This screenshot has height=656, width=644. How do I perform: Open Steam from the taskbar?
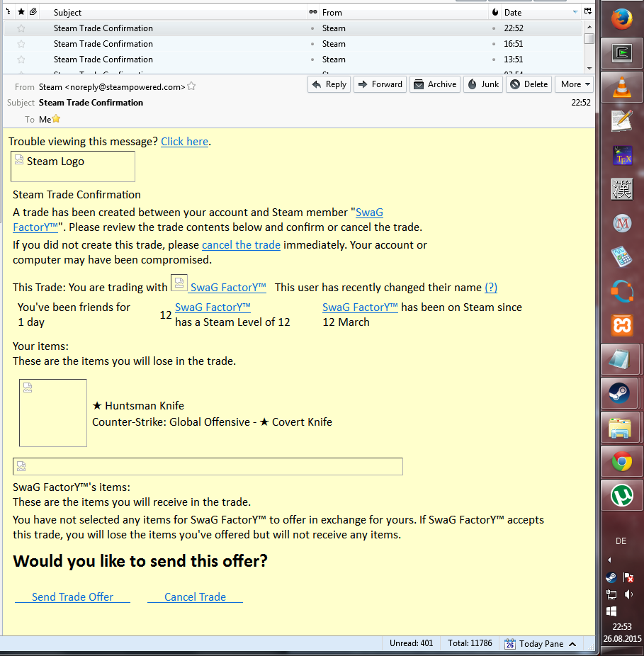621,392
